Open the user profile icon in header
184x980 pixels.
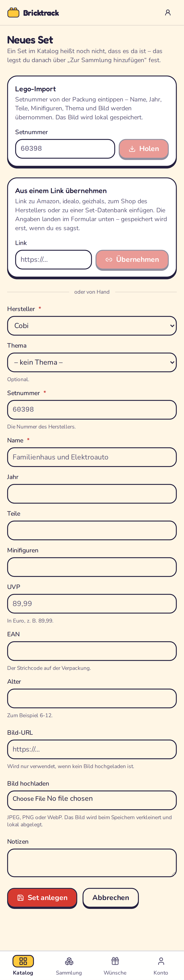(x=168, y=13)
